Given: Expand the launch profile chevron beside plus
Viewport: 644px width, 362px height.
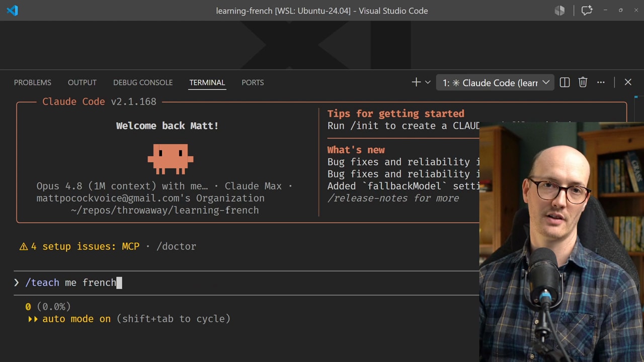Looking at the screenshot, I should click(x=428, y=82).
